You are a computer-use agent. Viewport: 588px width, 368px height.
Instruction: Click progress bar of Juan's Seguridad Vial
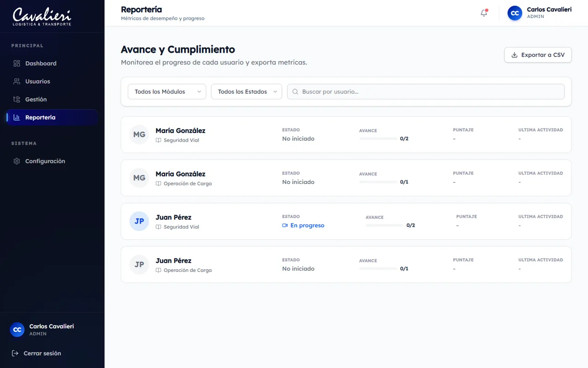pyautogui.click(x=384, y=225)
